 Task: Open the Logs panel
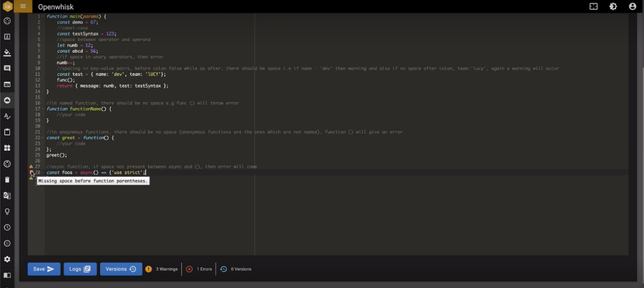tap(80, 269)
